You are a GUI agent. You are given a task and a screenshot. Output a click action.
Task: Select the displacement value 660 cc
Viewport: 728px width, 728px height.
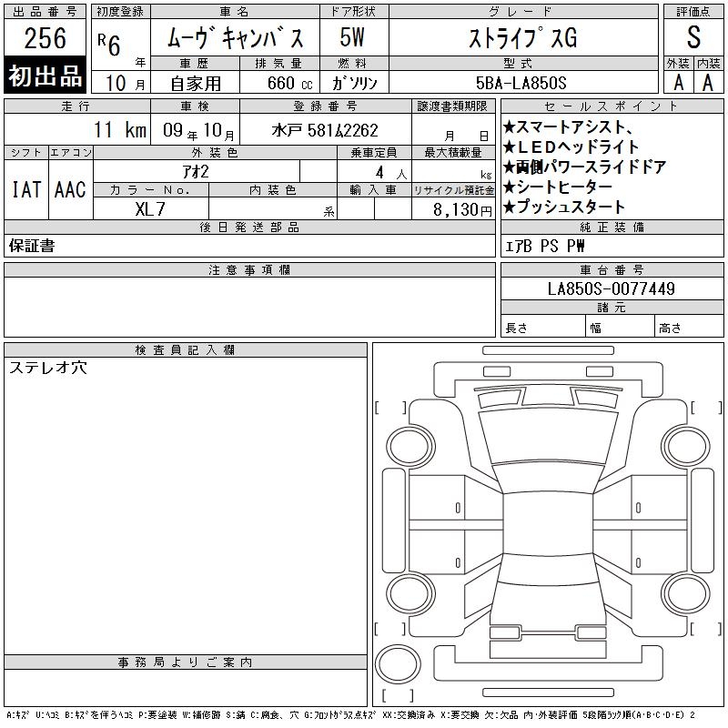289,84
